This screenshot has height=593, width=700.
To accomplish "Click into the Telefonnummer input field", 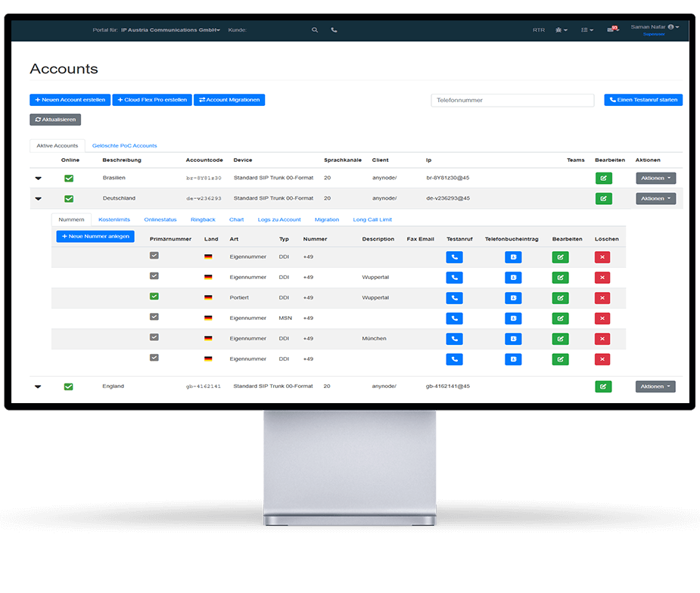I will coord(512,100).
